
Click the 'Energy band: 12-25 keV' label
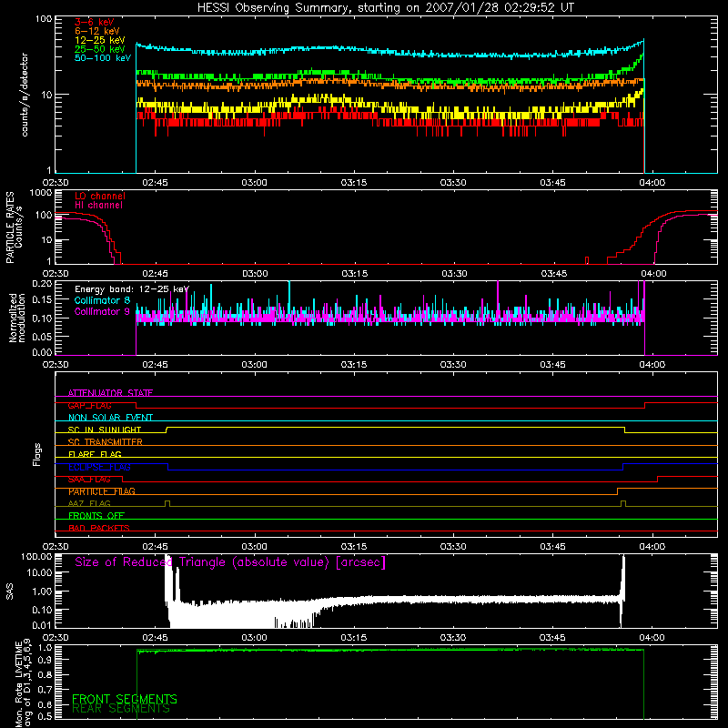tap(132, 289)
